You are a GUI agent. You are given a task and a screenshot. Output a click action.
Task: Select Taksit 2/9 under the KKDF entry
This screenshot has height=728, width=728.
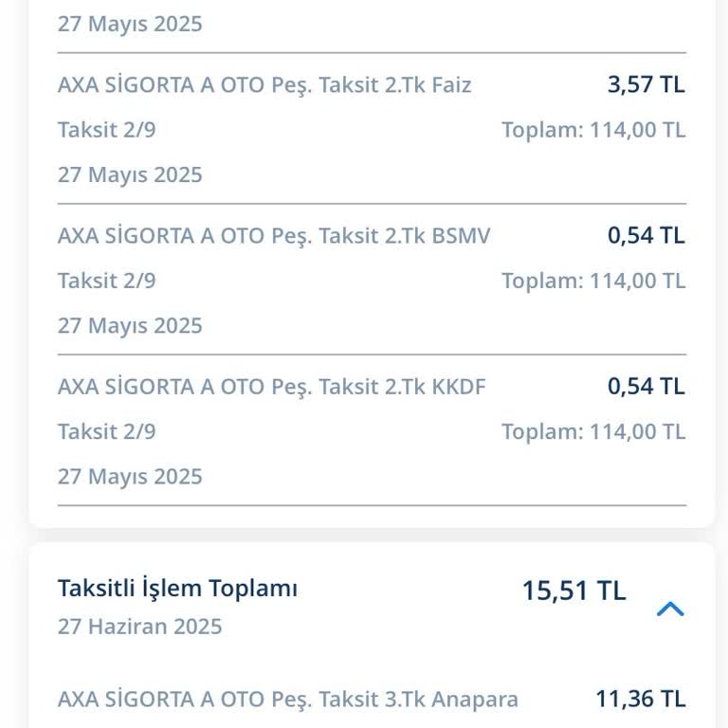coord(106,431)
